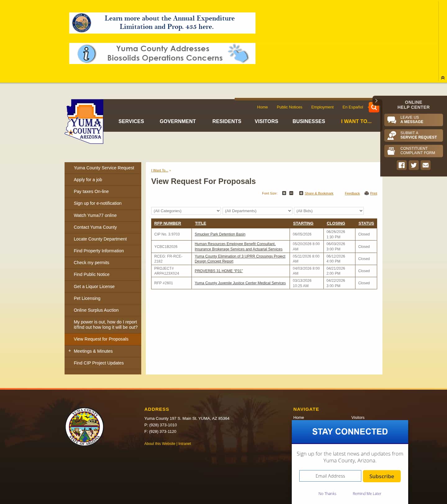Increase font size with plus icon
This screenshot has height=504, width=447.
[x=284, y=193]
